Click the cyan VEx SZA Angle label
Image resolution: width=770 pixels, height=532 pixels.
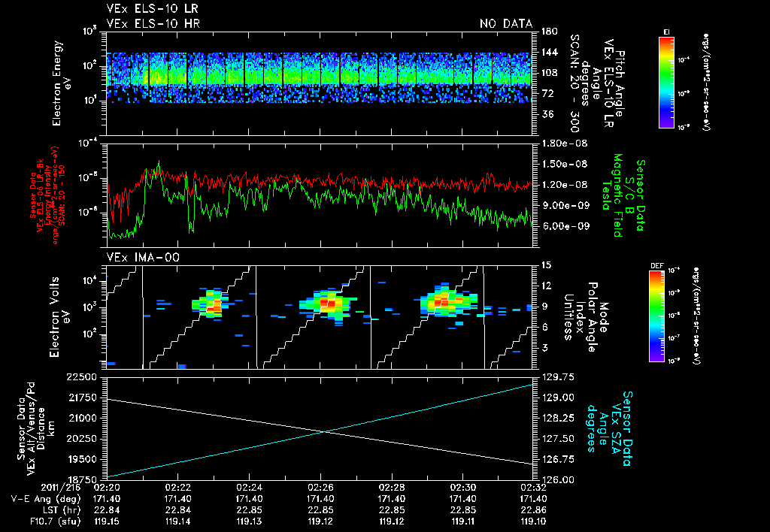(609, 428)
